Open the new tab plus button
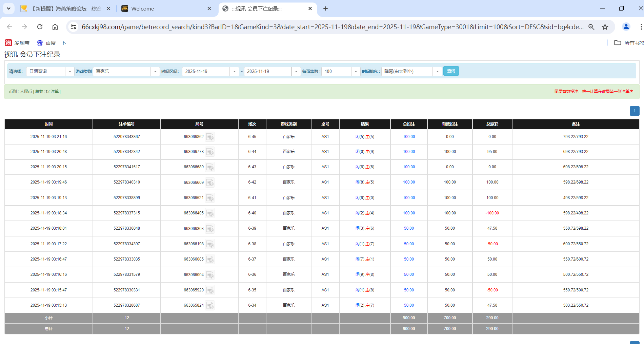 point(325,8)
